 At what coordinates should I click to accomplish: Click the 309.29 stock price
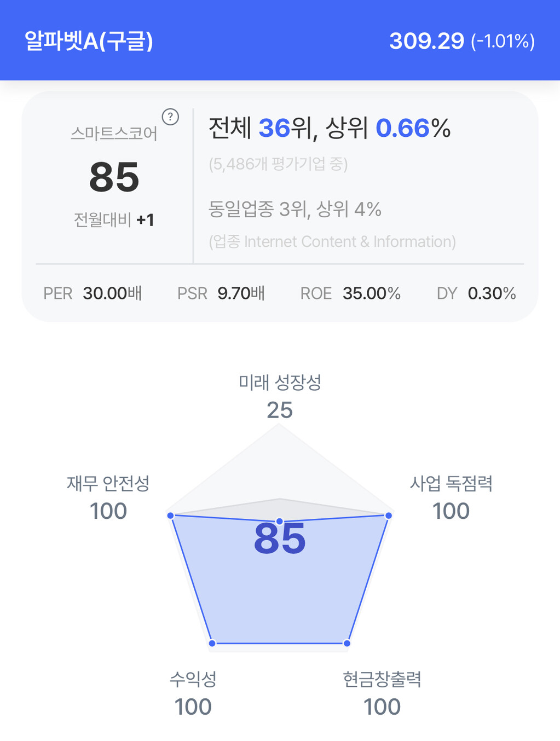click(426, 41)
